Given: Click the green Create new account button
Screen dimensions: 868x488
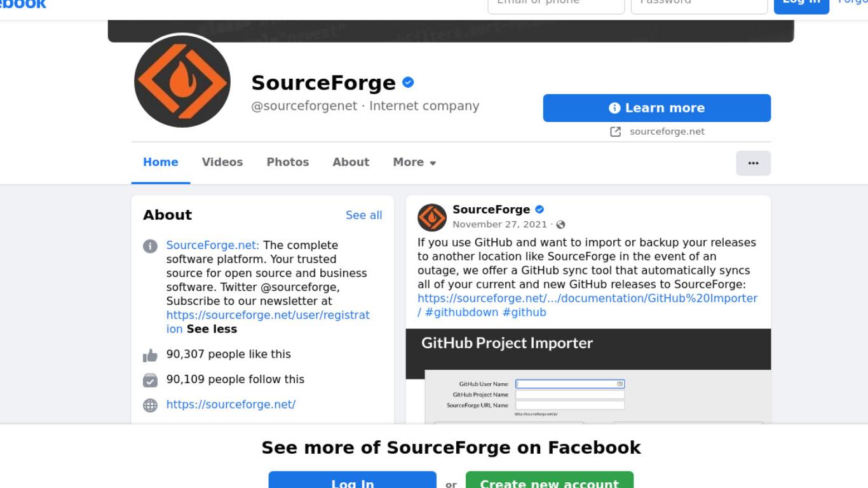Looking at the screenshot, I should pos(550,480).
